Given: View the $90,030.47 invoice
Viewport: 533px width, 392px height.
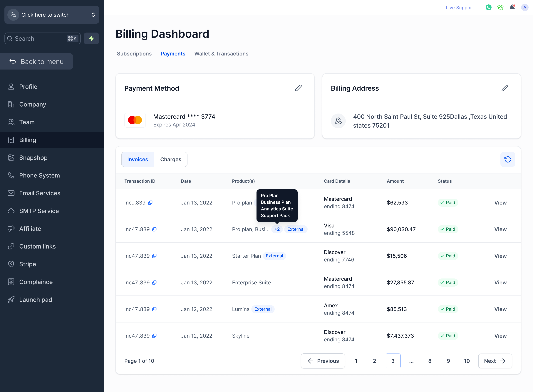Looking at the screenshot, I should click(500, 229).
